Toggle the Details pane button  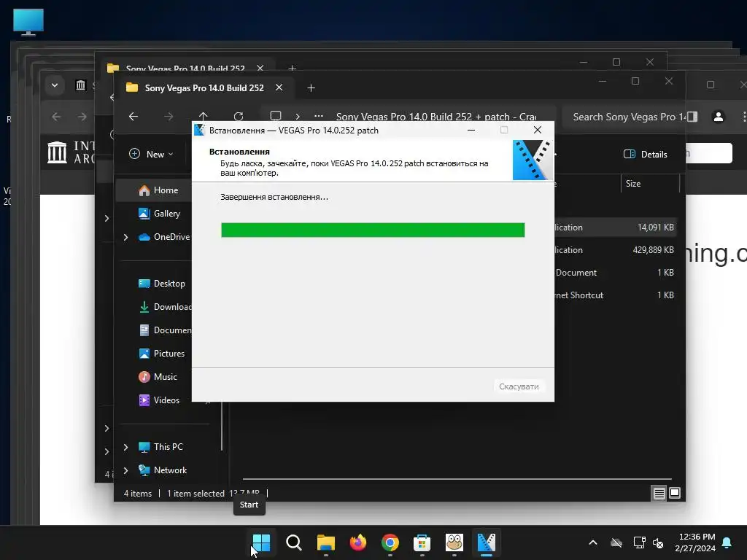click(646, 154)
